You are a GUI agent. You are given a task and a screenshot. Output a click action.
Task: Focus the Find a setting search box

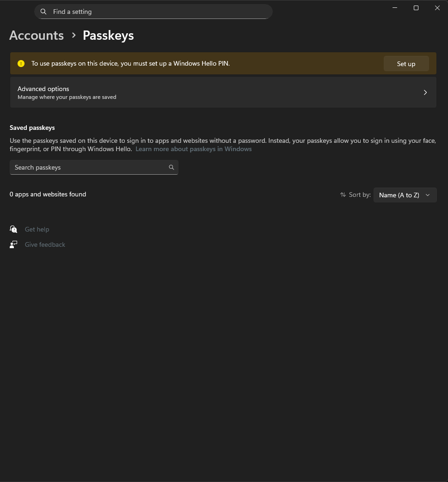tap(153, 12)
